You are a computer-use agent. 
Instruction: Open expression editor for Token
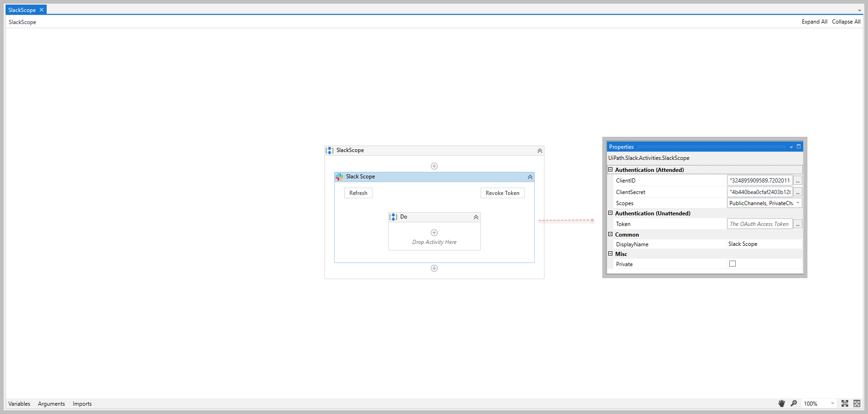pos(798,224)
